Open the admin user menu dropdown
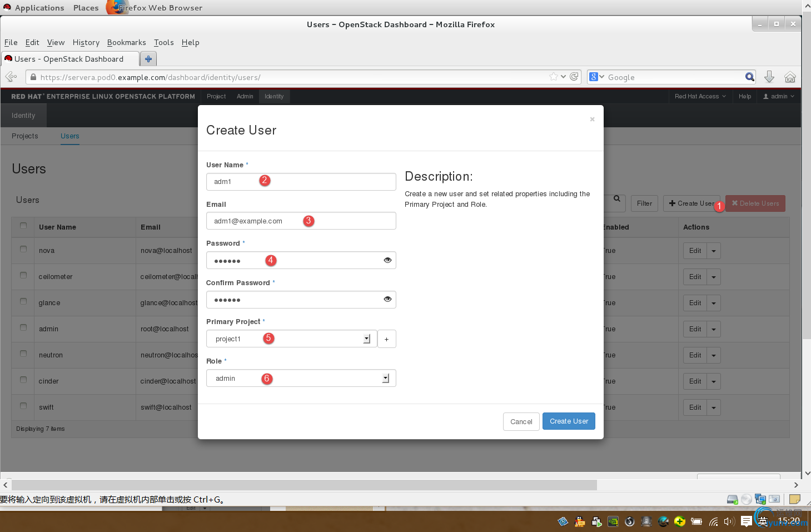 coord(779,96)
